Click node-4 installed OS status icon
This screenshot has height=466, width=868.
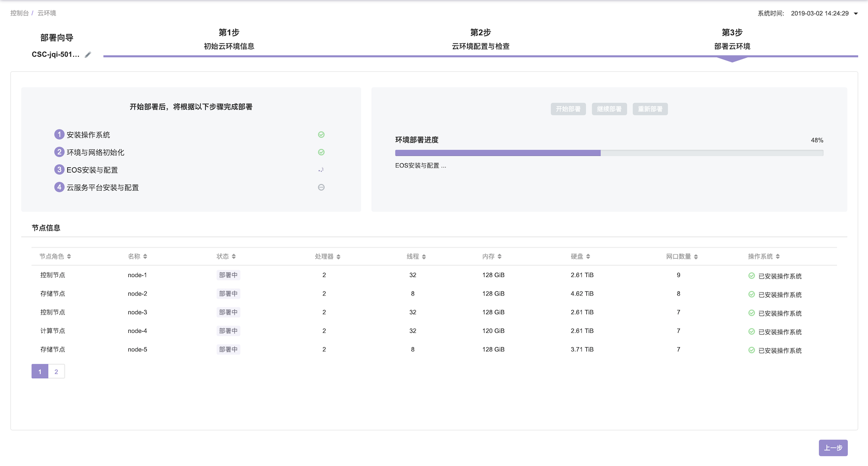(x=752, y=332)
